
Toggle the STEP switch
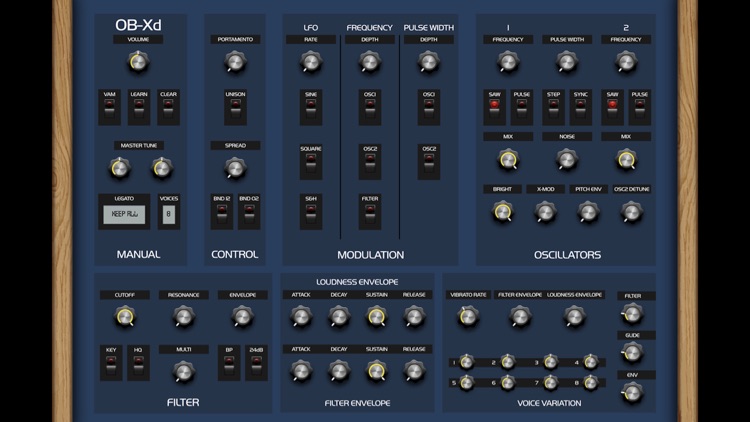coord(553,109)
